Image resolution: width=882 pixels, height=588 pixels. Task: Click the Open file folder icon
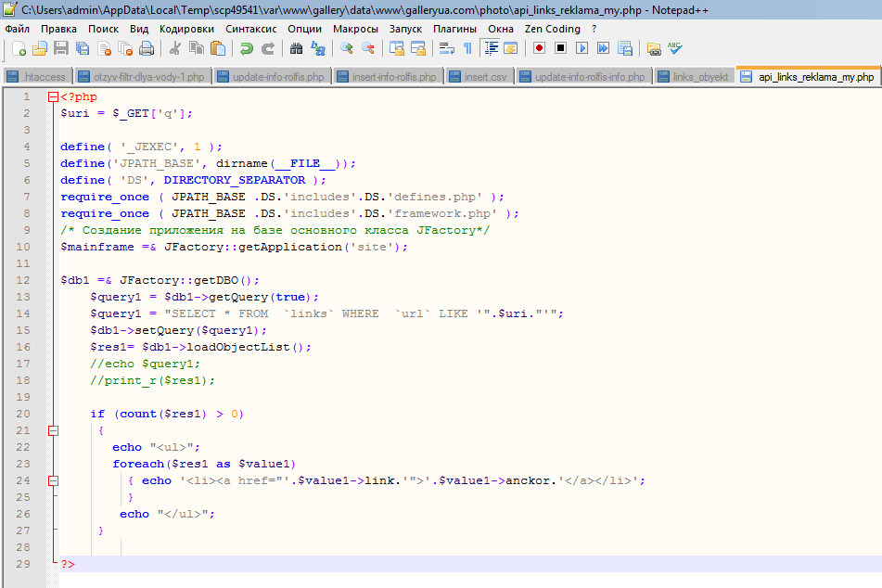click(x=39, y=49)
